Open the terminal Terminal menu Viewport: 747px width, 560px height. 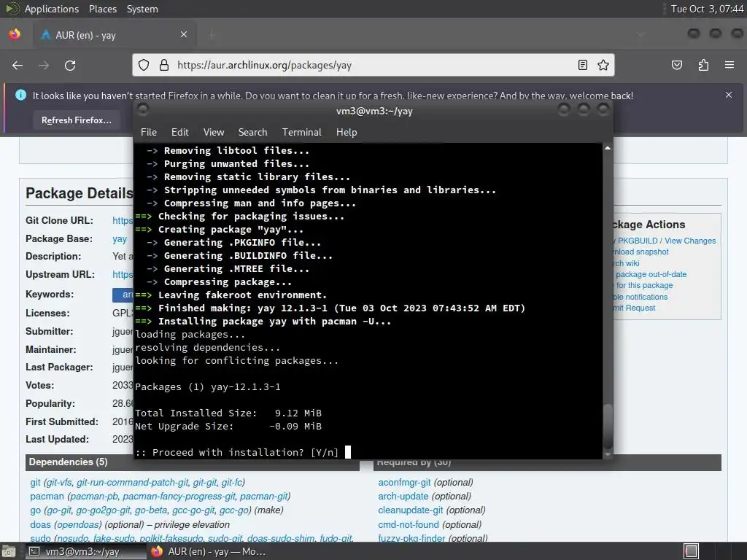[301, 133]
